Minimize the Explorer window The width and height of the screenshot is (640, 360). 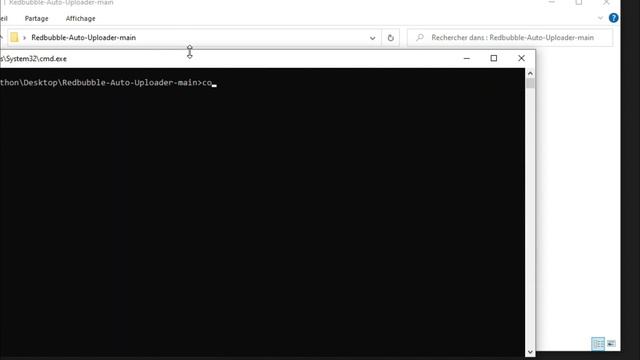[552, 3]
